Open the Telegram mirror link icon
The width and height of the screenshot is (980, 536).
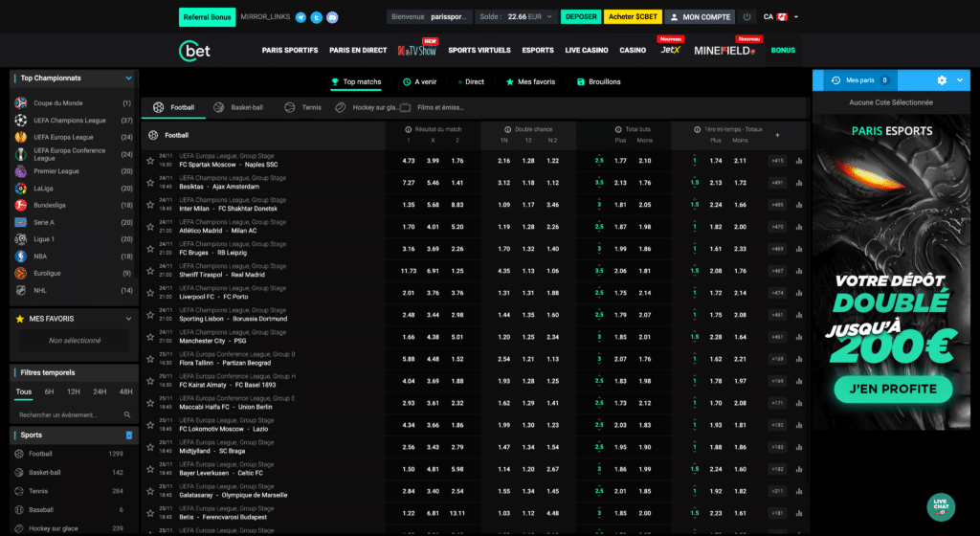301,17
